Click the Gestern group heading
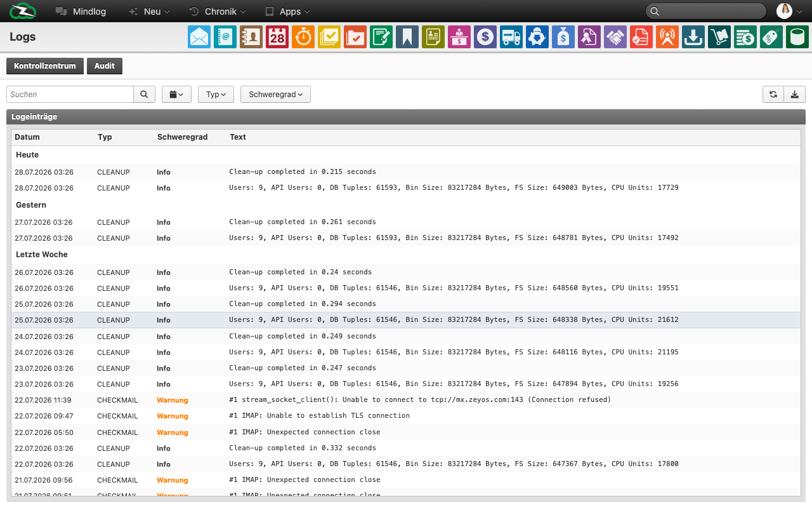 (31, 205)
